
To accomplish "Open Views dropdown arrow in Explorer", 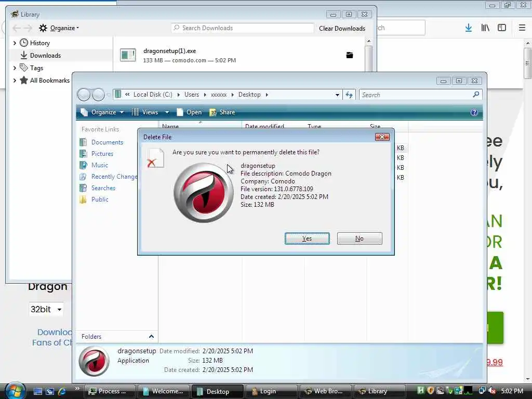I will tap(167, 112).
